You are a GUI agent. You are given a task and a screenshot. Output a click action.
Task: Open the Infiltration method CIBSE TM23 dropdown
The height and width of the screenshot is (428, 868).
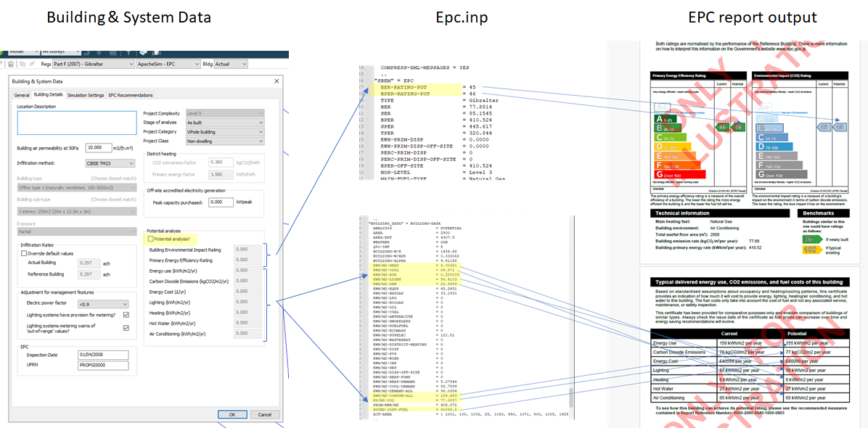110,163
